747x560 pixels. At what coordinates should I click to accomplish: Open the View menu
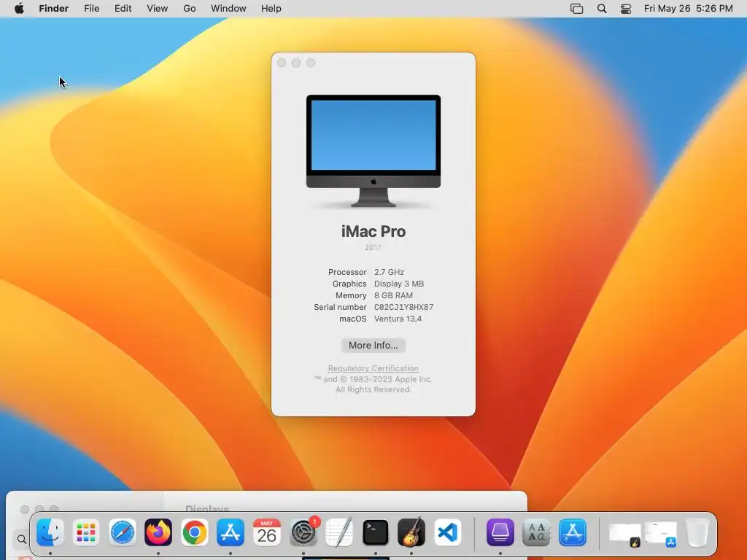click(158, 9)
